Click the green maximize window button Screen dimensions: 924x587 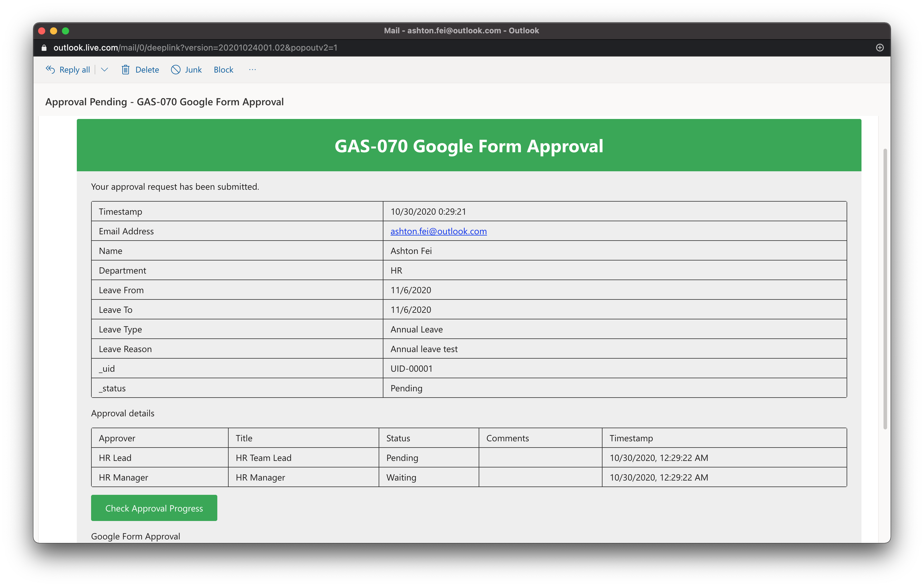tap(65, 31)
